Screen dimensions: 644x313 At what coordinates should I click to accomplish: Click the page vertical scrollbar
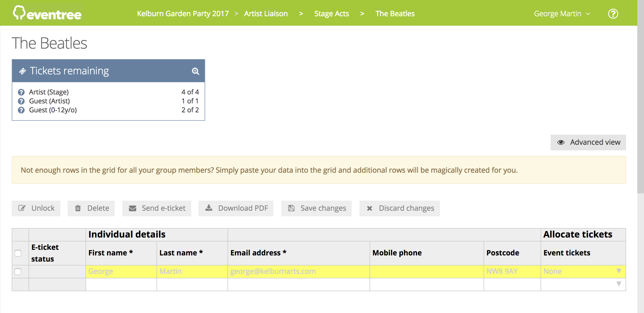coord(641,97)
